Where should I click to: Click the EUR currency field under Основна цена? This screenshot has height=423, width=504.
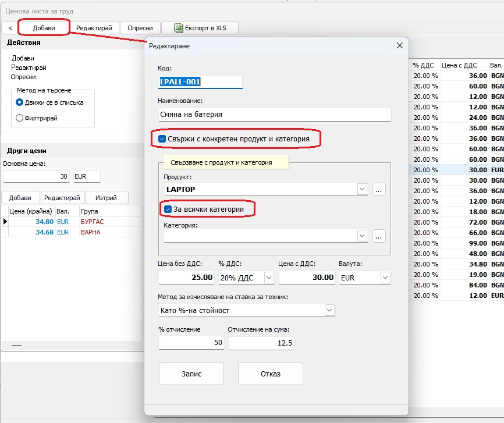(x=87, y=176)
